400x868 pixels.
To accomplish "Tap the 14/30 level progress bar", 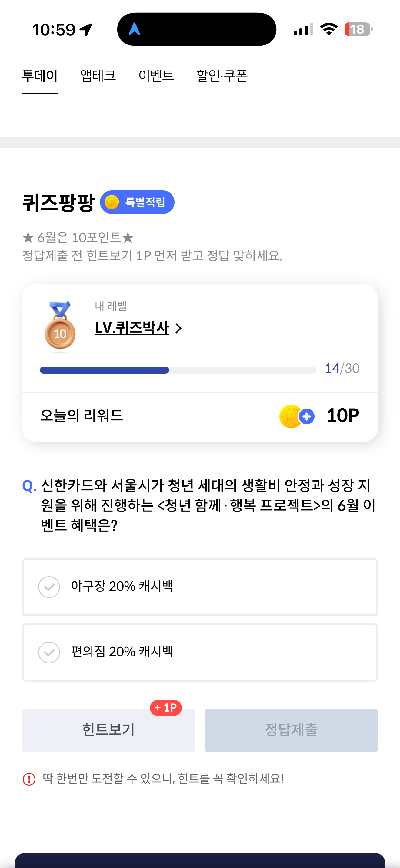I will point(178,370).
